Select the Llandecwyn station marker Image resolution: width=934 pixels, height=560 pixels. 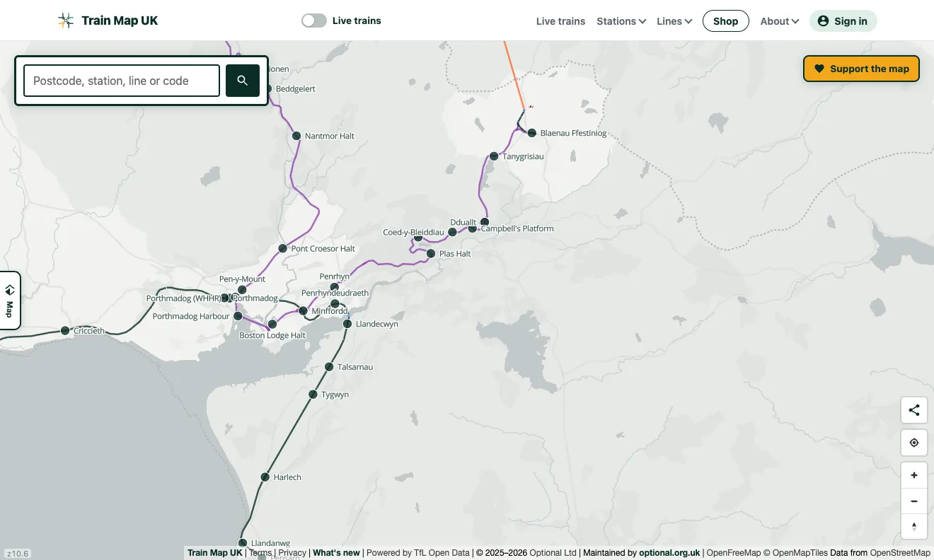click(347, 324)
